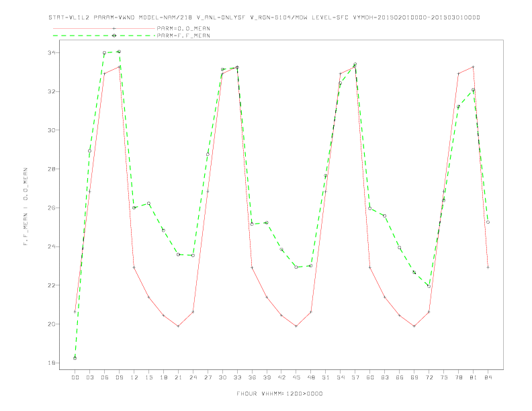Viewport: 532px width, 411px height.
Task: Click red O_MEAN plus marker at hour 21
Action: [x=178, y=326]
